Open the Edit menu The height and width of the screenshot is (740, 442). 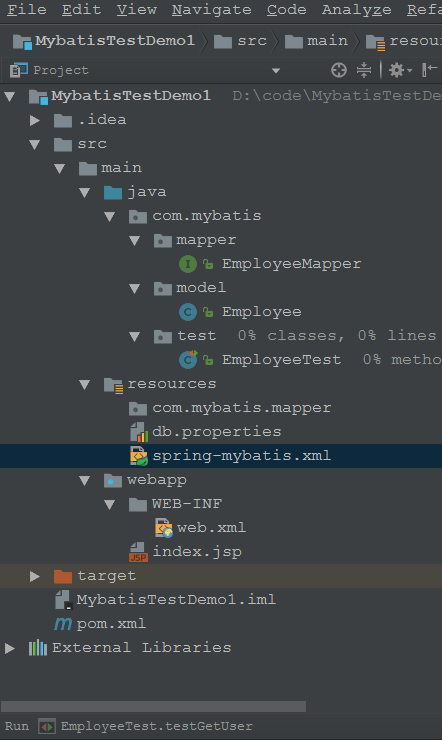(82, 10)
